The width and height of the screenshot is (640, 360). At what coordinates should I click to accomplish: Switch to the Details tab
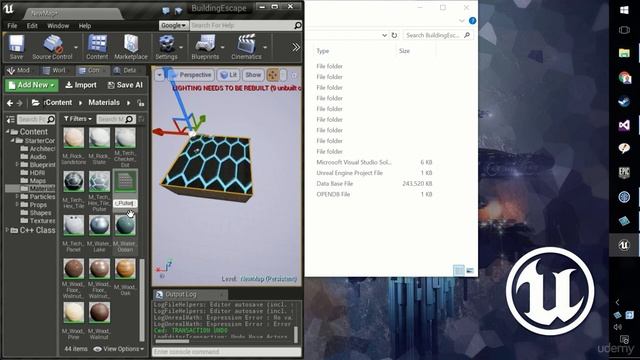coord(126,70)
